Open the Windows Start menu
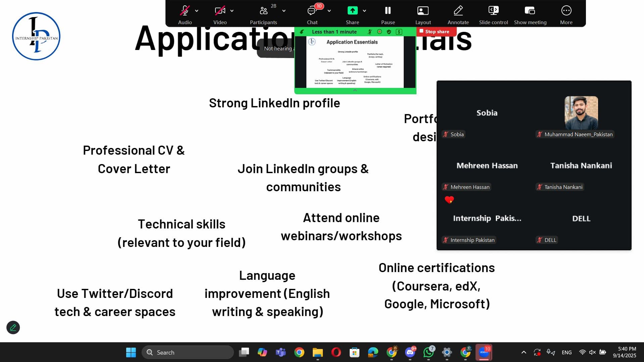 [x=131, y=352]
